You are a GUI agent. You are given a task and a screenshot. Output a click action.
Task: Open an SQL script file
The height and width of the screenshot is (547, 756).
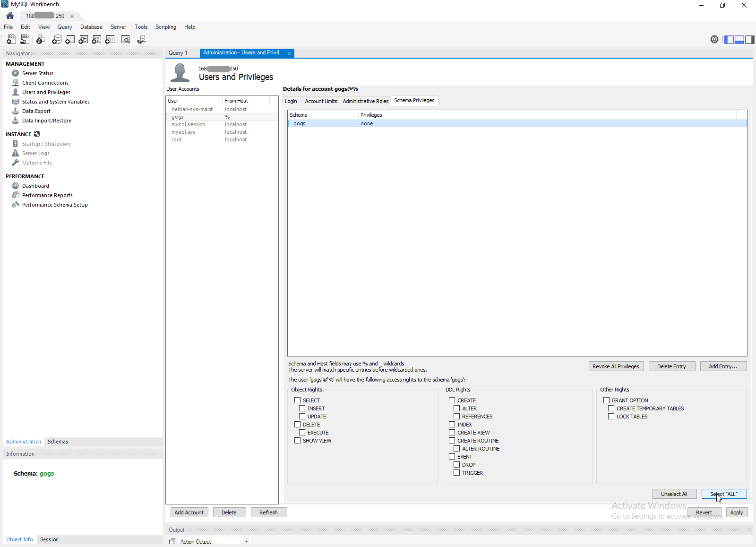pyautogui.click(x=25, y=40)
